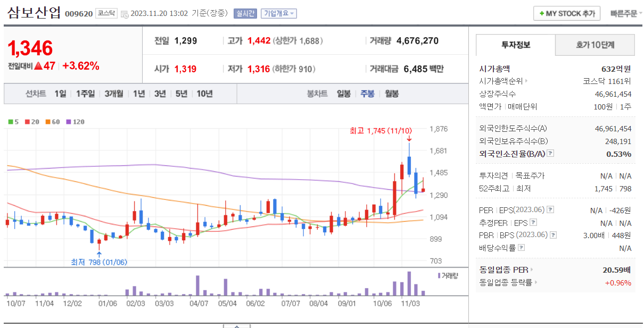Show the 주봉 candlestick chart
Image resolution: width=644 pixels, height=328 pixels.
click(x=367, y=94)
